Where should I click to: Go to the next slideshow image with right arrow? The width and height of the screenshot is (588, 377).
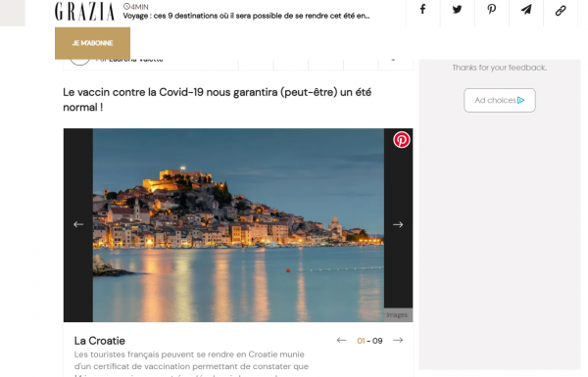[x=398, y=224]
